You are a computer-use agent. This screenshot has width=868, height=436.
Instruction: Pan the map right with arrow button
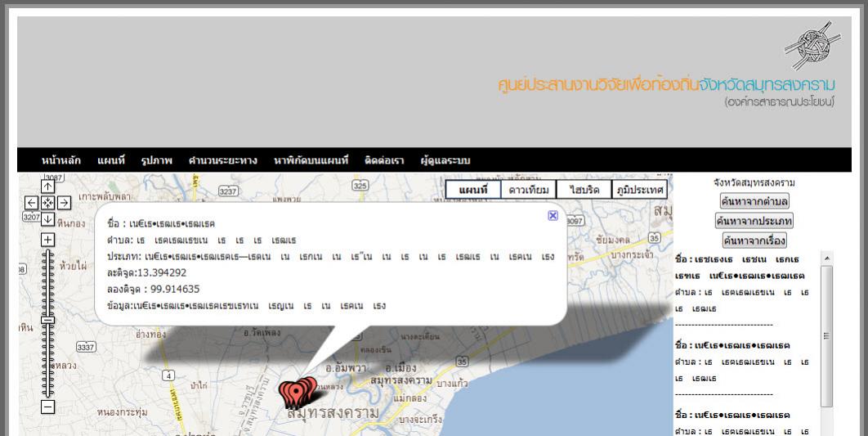tap(65, 203)
